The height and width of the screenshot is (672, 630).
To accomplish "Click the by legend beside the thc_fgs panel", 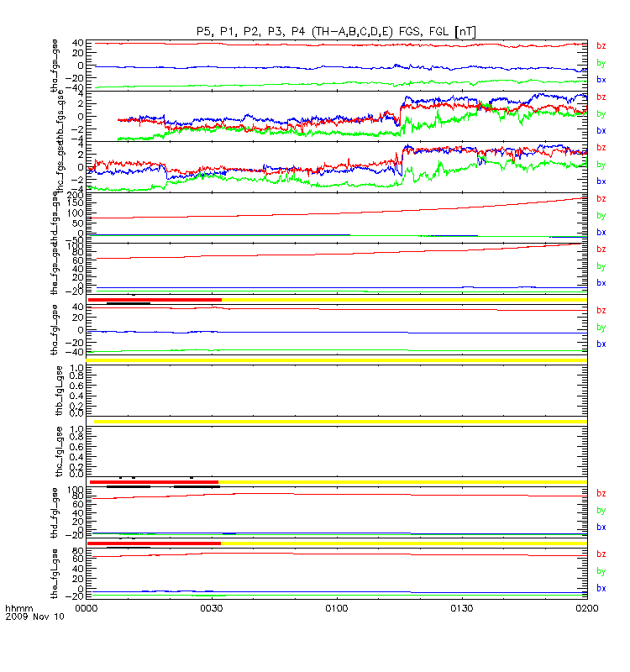I will (x=601, y=165).
